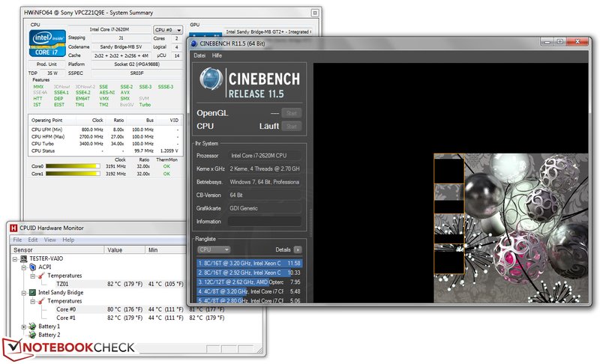Screen dimensions: 600x364
Task: Maximize the Cinebench R11.5 window
Action: (559, 42)
